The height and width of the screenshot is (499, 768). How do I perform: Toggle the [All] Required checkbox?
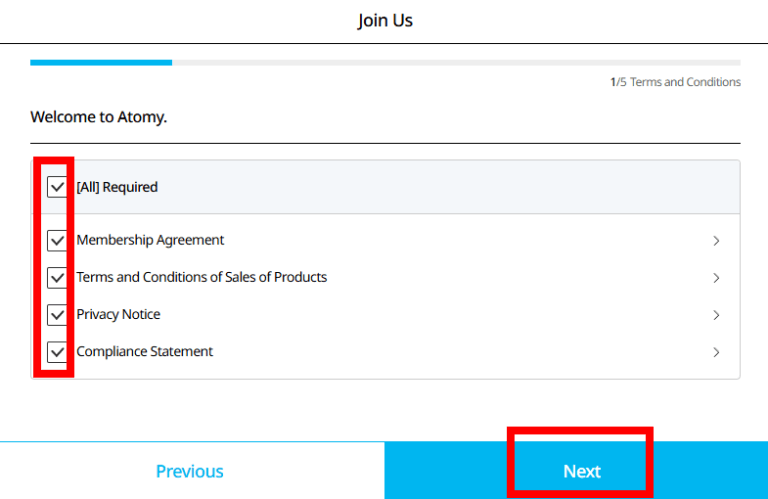[x=57, y=187]
